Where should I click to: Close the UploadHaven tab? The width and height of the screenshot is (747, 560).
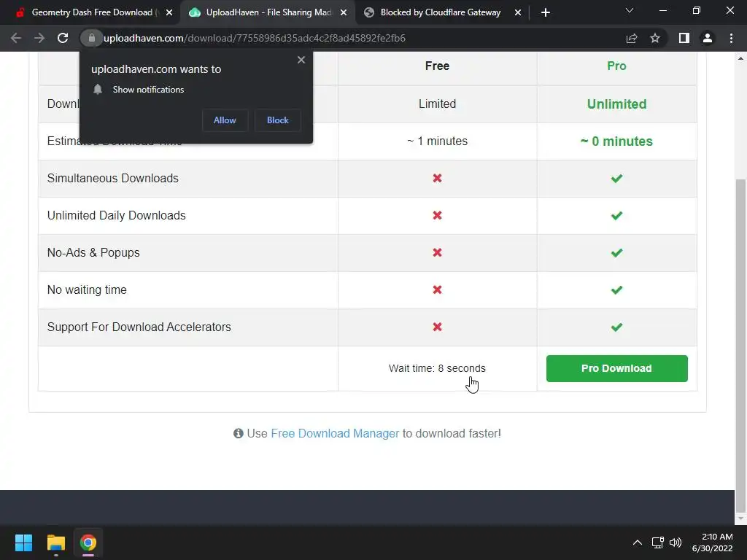point(344,12)
